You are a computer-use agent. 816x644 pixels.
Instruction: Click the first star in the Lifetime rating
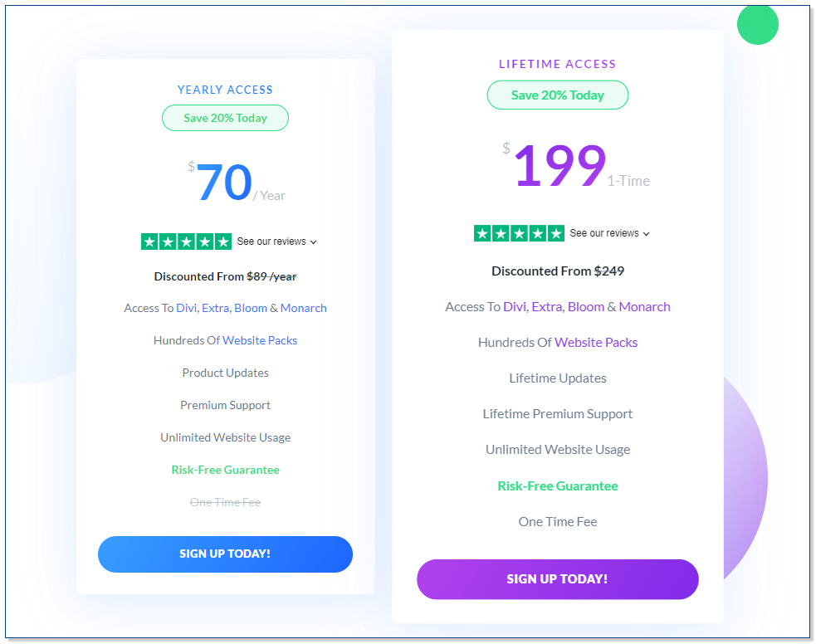tap(483, 233)
